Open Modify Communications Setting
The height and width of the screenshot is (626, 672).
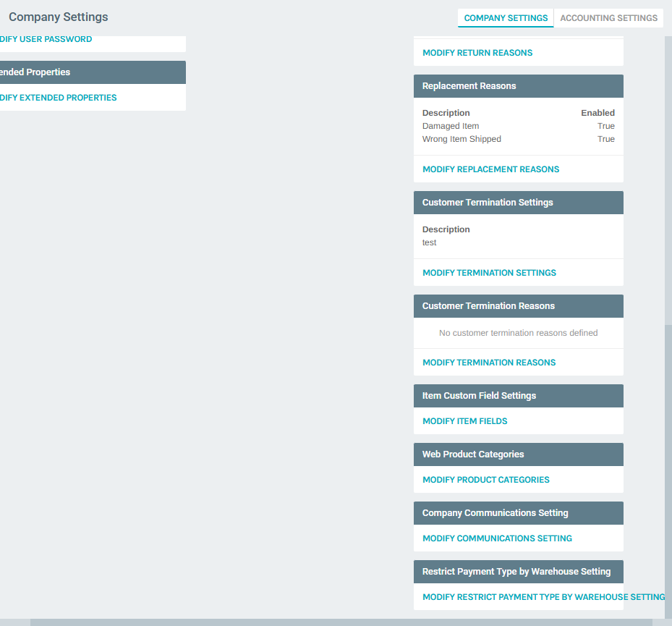(x=497, y=538)
